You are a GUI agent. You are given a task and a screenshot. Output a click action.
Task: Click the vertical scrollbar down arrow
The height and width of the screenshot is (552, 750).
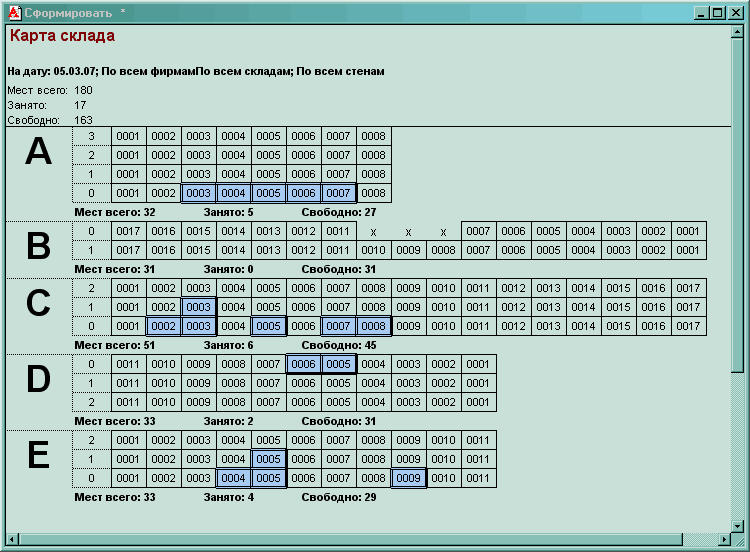[737, 526]
